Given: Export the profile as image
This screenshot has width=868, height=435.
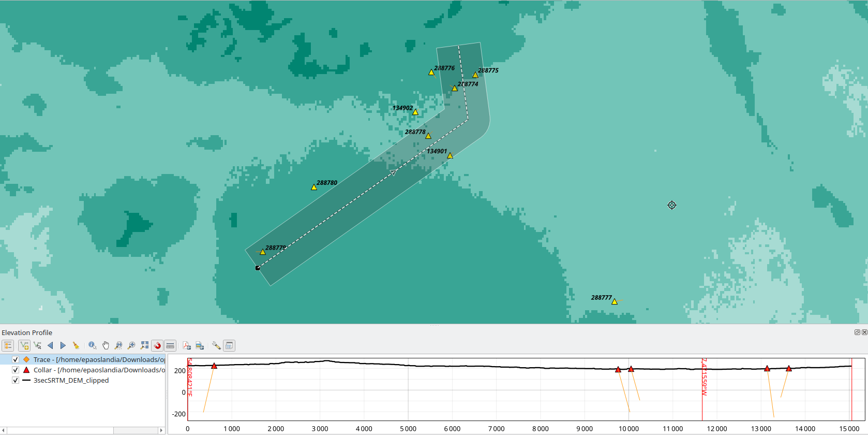Looking at the screenshot, I should 200,345.
